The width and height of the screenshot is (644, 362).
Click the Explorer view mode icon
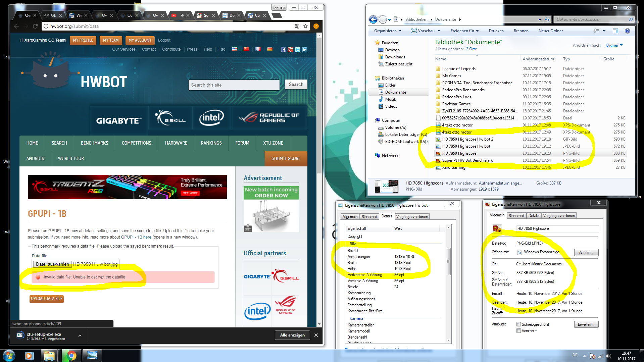[x=597, y=31]
